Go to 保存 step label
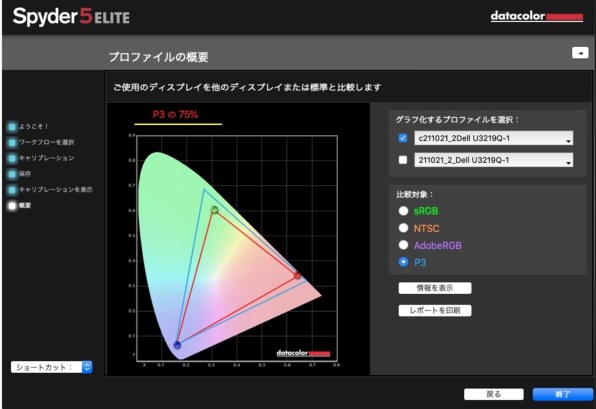The height and width of the screenshot is (409, 596). coord(25,174)
